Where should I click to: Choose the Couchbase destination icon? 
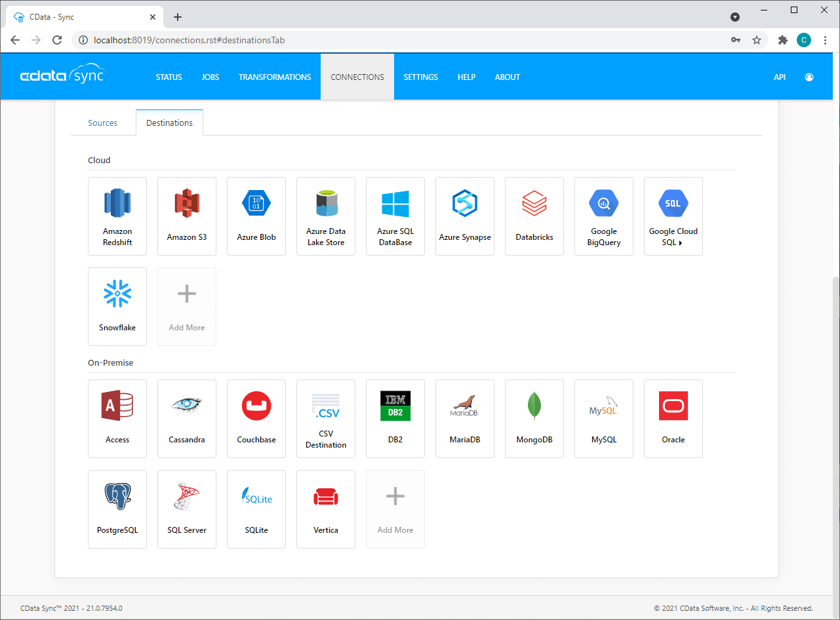(x=256, y=406)
